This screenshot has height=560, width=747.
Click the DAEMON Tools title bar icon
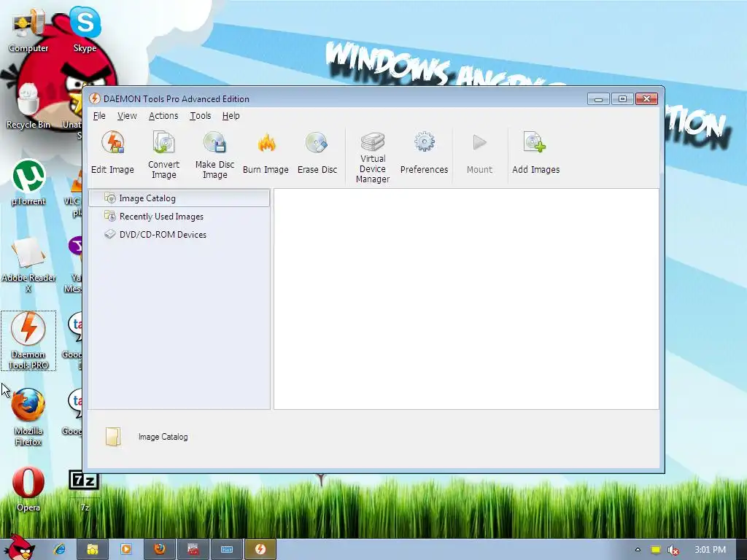pyautogui.click(x=94, y=98)
